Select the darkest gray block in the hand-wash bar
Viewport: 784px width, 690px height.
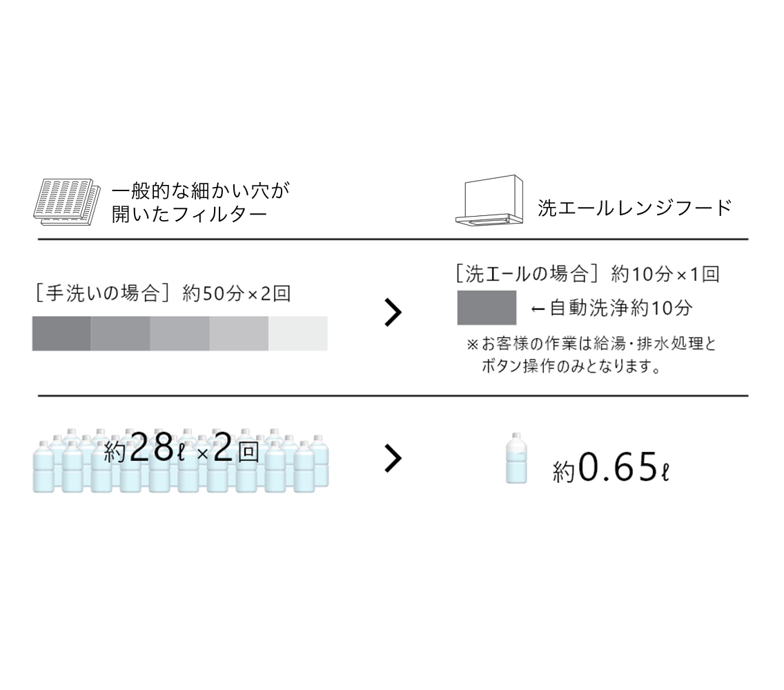[x=61, y=333]
